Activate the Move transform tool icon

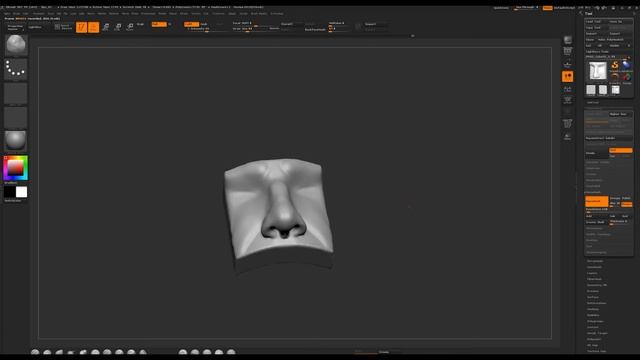106,27
